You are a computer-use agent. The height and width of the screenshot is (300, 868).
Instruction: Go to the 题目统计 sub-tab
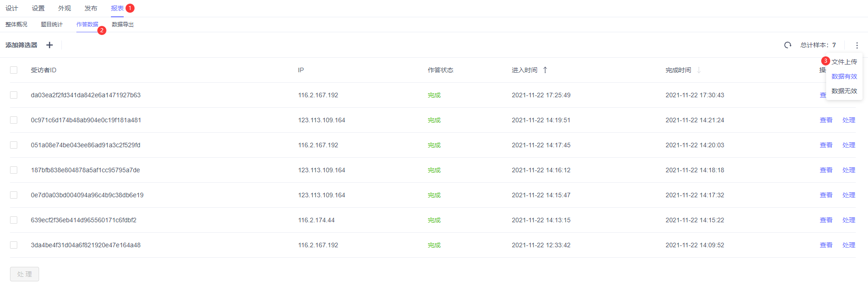pyautogui.click(x=52, y=25)
